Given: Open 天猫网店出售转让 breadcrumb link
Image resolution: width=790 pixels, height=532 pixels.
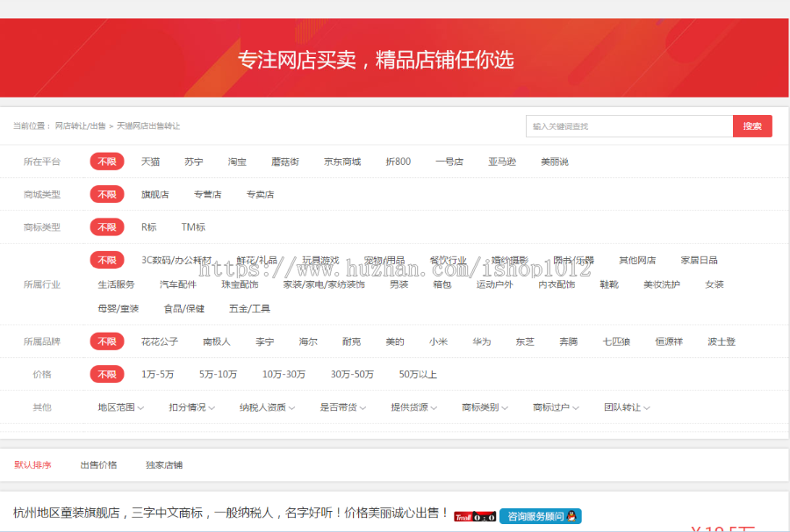Looking at the screenshot, I should click(148, 126).
